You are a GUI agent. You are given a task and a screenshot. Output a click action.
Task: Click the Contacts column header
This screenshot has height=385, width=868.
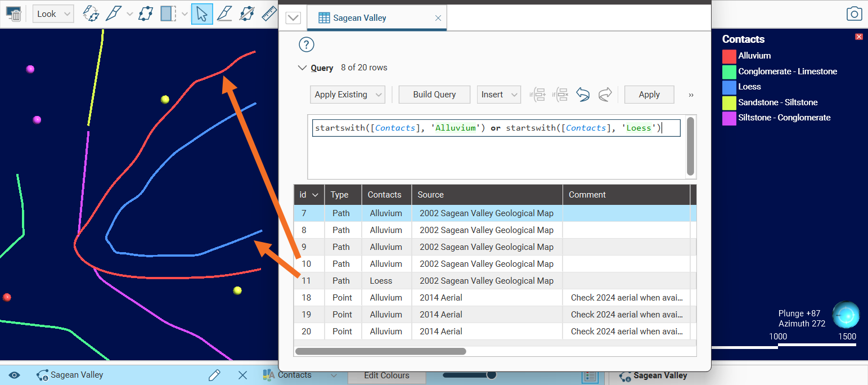click(385, 195)
